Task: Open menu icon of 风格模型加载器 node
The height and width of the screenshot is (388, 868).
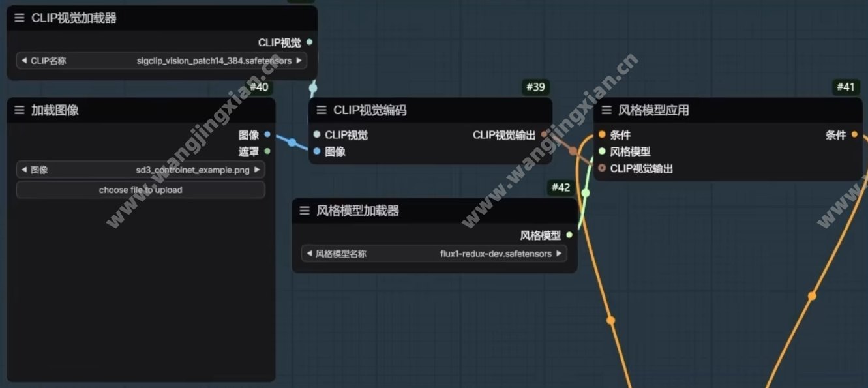Action: tap(304, 211)
